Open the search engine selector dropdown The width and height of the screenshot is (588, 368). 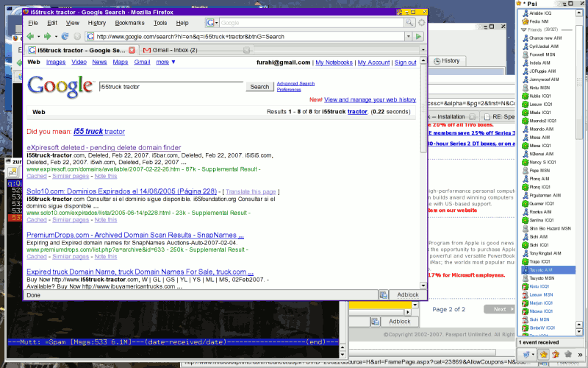coord(212,23)
